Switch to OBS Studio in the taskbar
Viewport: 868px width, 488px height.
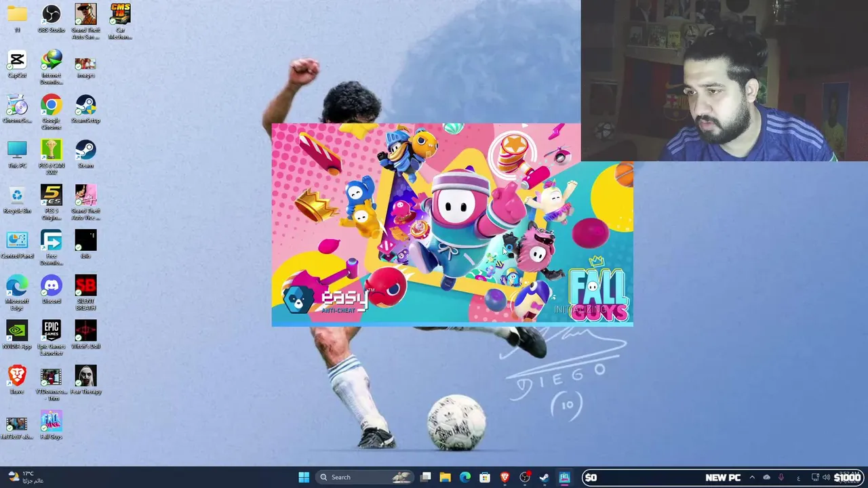pyautogui.click(x=524, y=477)
